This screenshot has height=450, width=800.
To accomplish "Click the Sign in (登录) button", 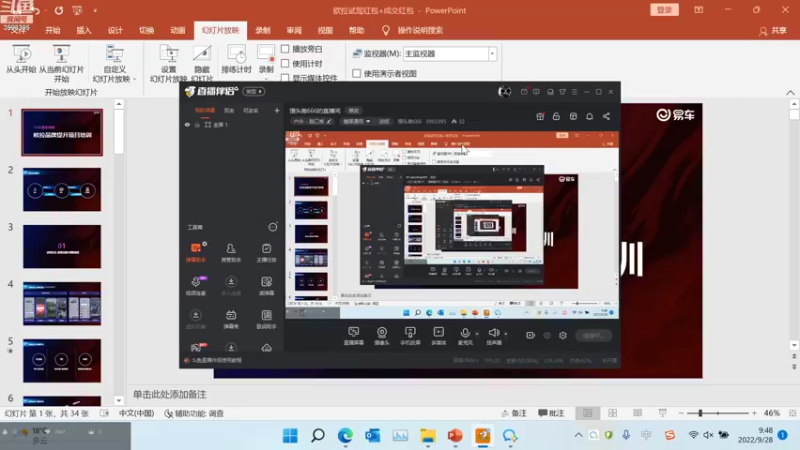I will pyautogui.click(x=664, y=10).
